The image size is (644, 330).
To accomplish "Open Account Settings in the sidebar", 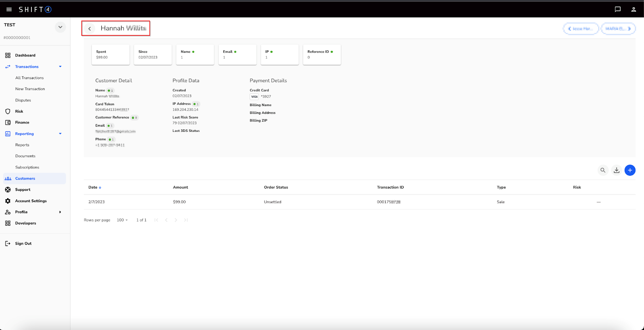I will (x=31, y=201).
